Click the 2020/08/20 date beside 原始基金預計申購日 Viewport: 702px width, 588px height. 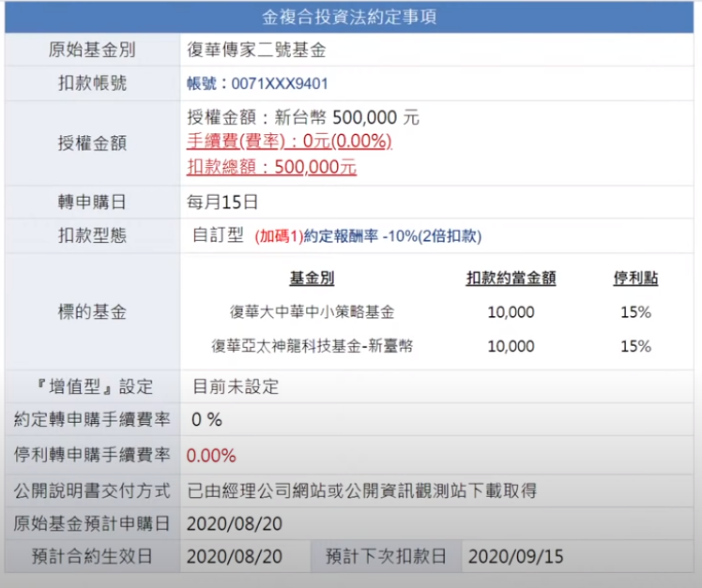coord(235,524)
